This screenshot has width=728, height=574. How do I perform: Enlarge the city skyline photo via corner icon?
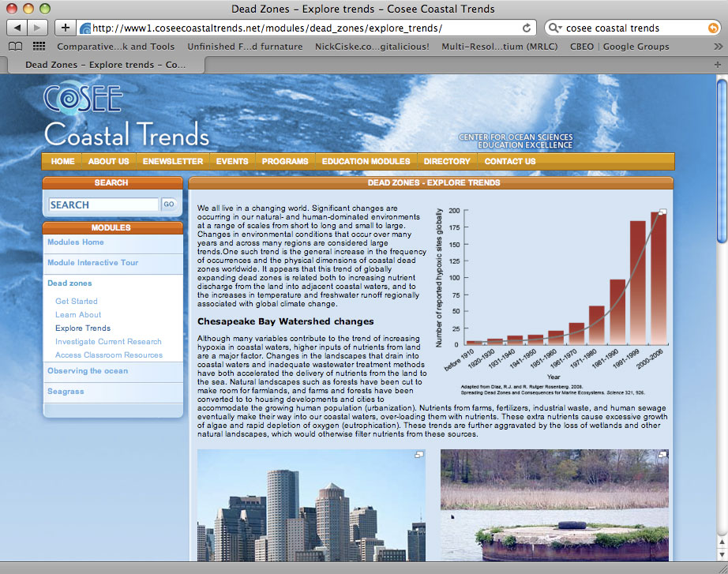click(x=420, y=454)
